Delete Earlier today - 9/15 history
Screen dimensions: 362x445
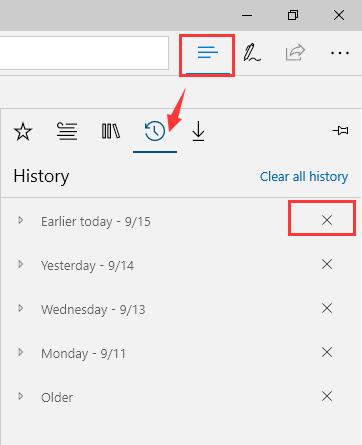(x=327, y=220)
